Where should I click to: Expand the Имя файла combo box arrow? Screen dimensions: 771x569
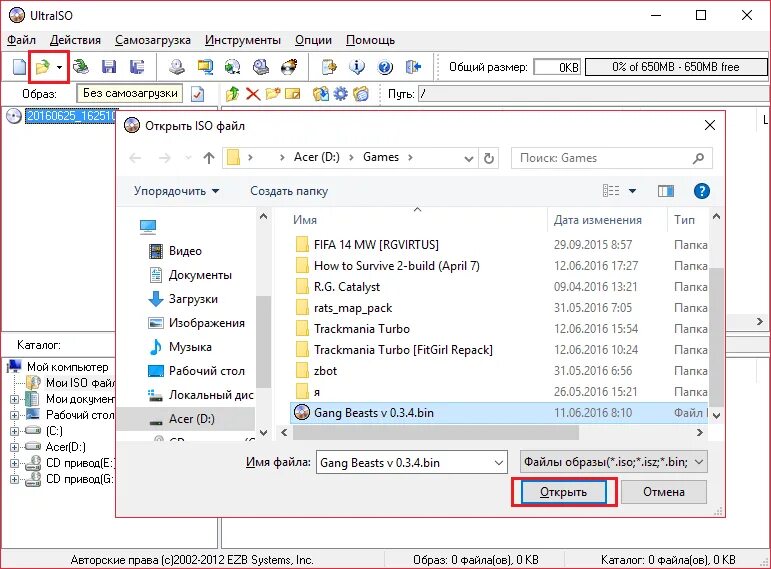(x=498, y=463)
